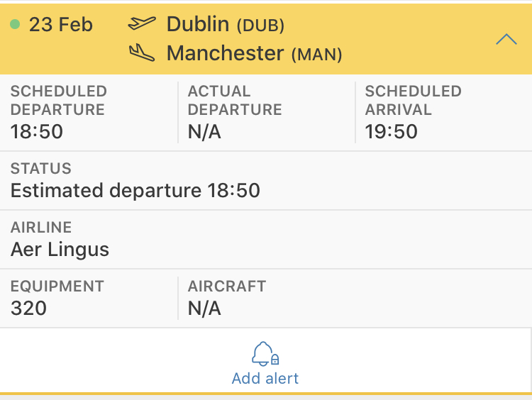Click the scheduled departure time 18:50
Screen dimensions: 532x400
click(x=37, y=132)
